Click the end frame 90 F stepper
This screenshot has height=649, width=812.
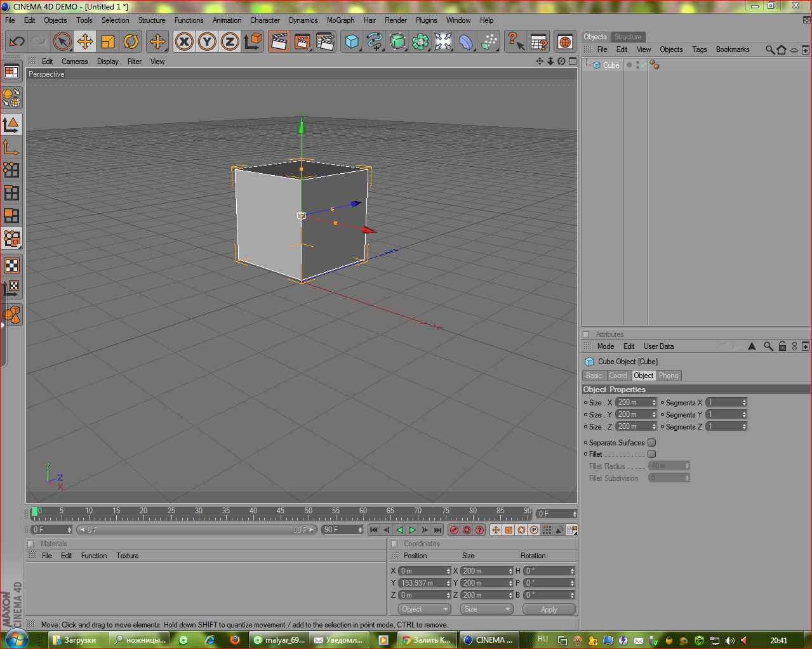point(360,530)
